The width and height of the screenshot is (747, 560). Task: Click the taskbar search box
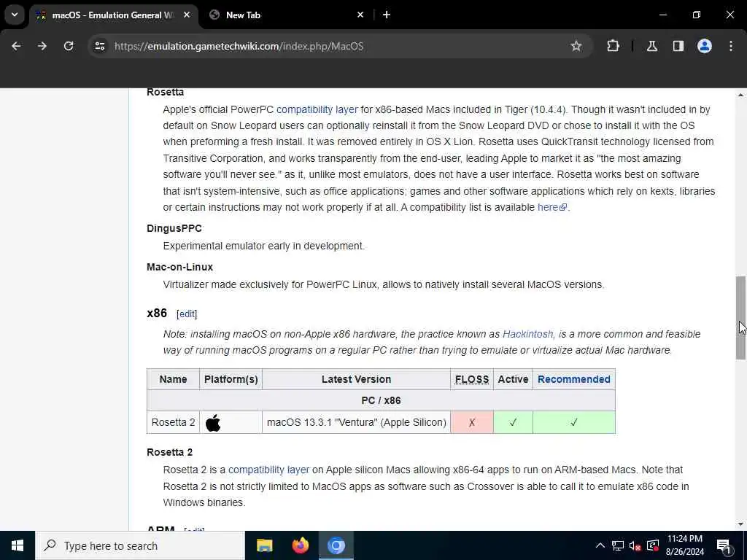[140, 545]
